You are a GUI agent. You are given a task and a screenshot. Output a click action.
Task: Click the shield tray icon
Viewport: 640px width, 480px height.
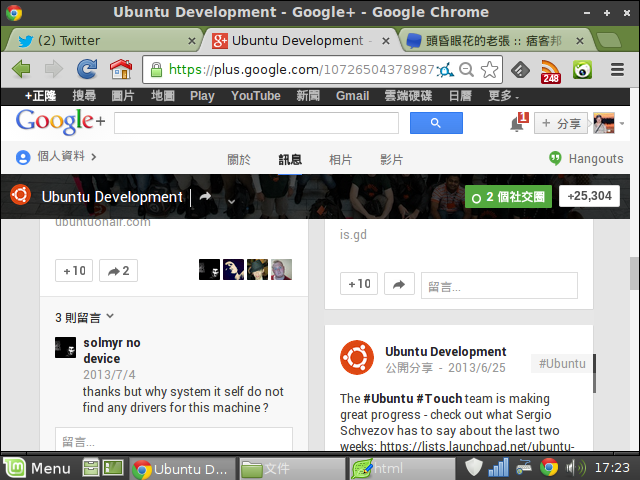point(473,468)
